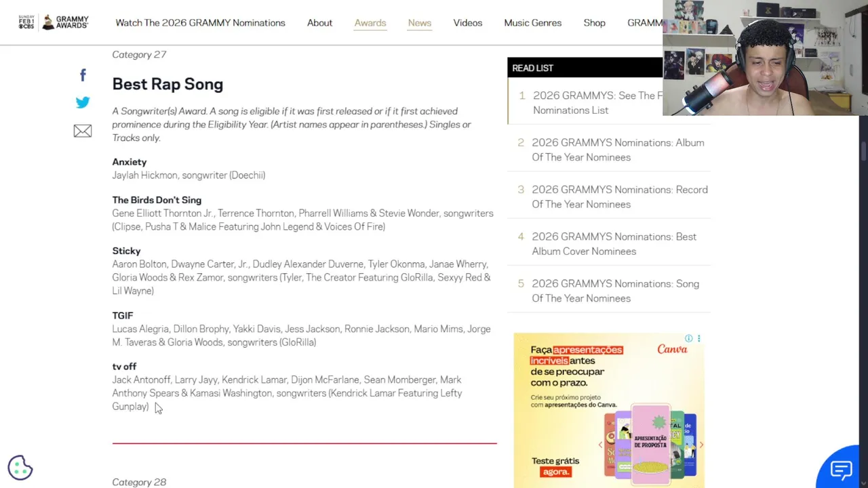868x488 pixels.
Task: Click the 'Category 27' label
Action: click(x=139, y=54)
